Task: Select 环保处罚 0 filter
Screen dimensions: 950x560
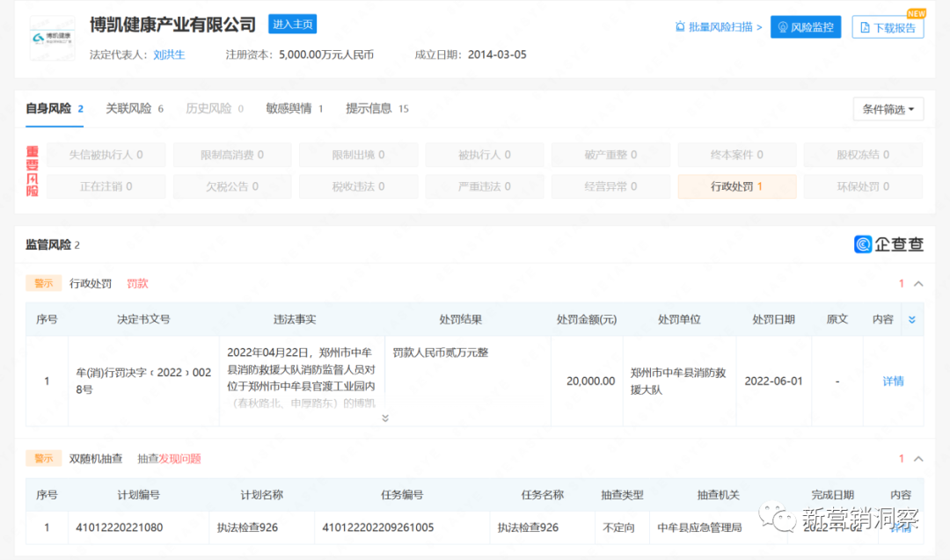Action: [864, 186]
